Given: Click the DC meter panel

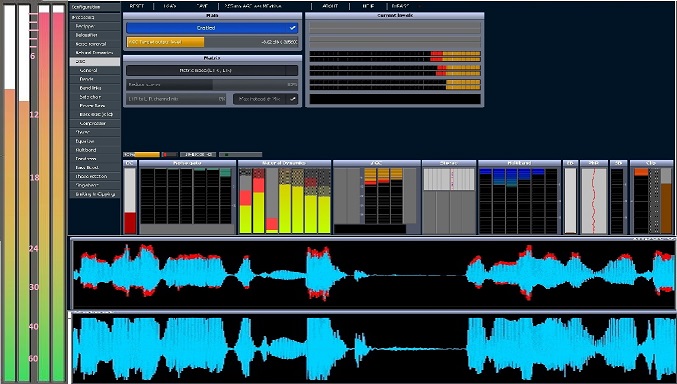Looking at the screenshot, I should (x=130, y=197).
